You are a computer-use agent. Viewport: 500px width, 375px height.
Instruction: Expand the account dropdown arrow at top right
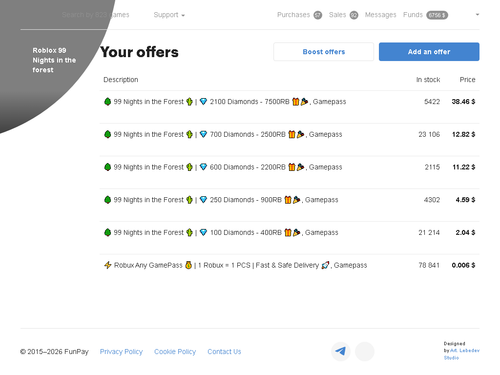pyautogui.click(x=477, y=15)
